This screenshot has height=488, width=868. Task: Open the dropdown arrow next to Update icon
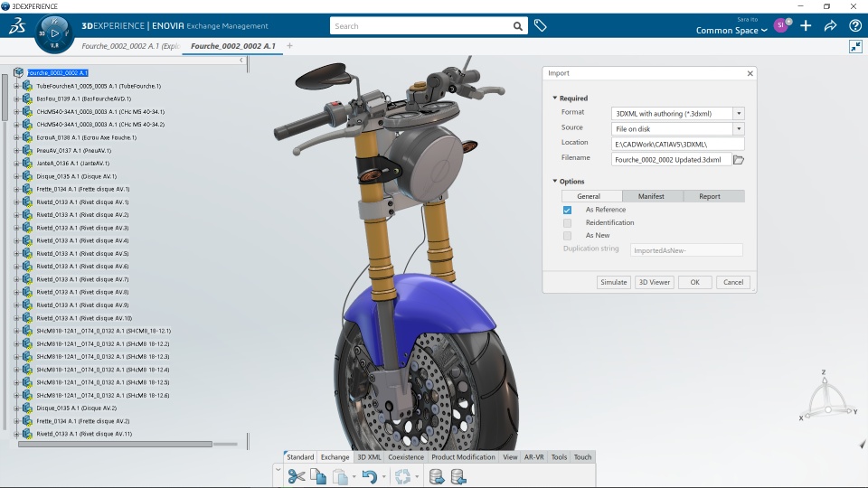click(x=417, y=477)
